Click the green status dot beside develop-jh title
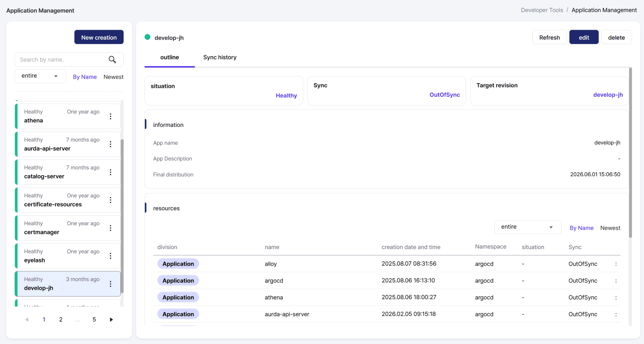This screenshot has height=344, width=644. (x=148, y=37)
